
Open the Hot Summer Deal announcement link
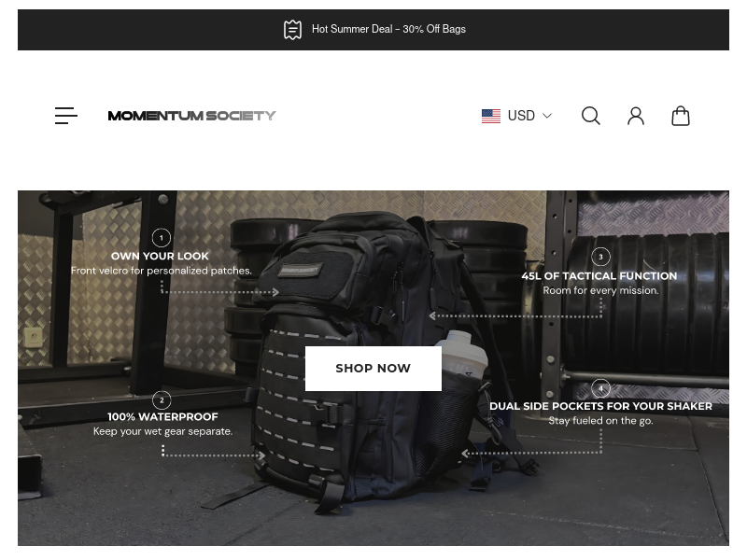388,29
